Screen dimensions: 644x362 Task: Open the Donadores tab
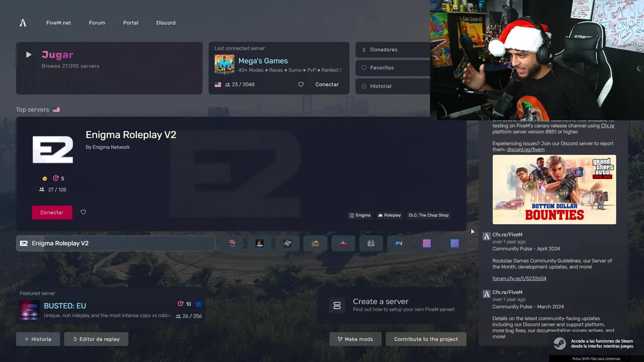click(392, 50)
